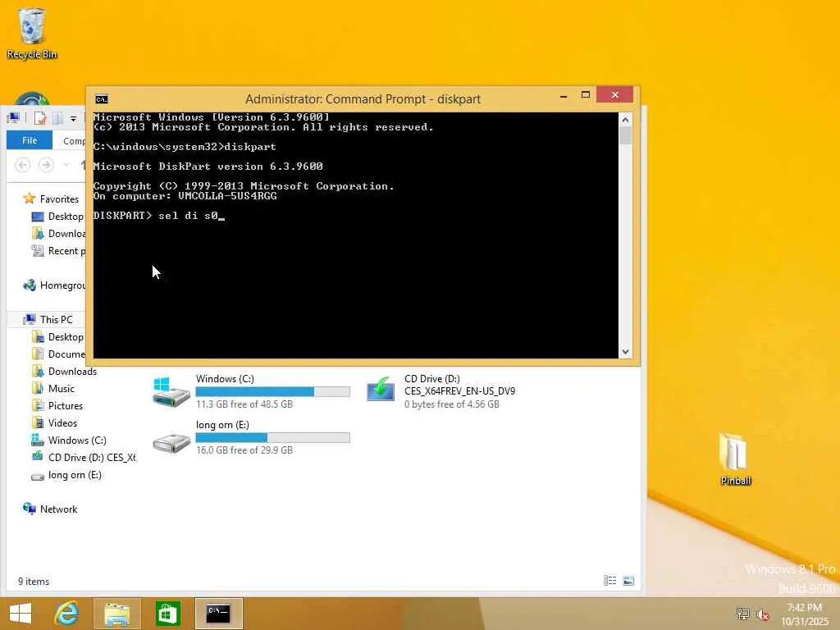Click the Command Prompt title bar system icon

click(x=101, y=99)
